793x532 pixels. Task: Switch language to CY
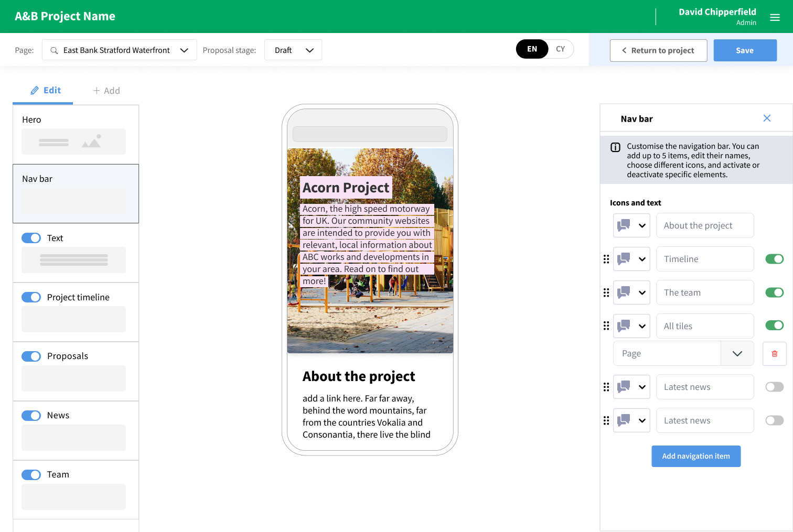pyautogui.click(x=560, y=49)
